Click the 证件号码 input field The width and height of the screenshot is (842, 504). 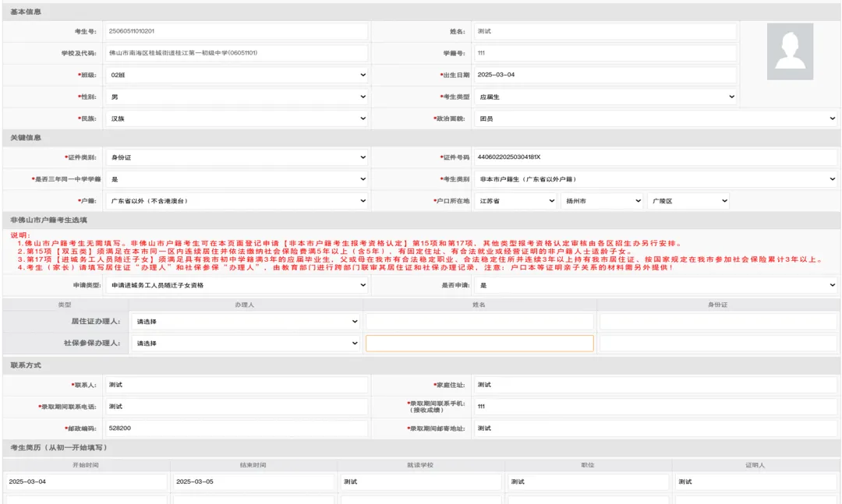[x=656, y=157]
